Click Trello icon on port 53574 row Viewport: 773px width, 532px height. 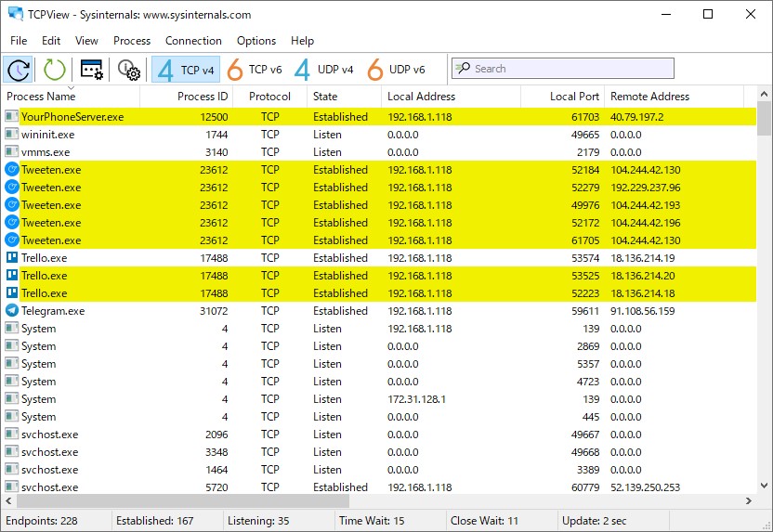pos(11,257)
